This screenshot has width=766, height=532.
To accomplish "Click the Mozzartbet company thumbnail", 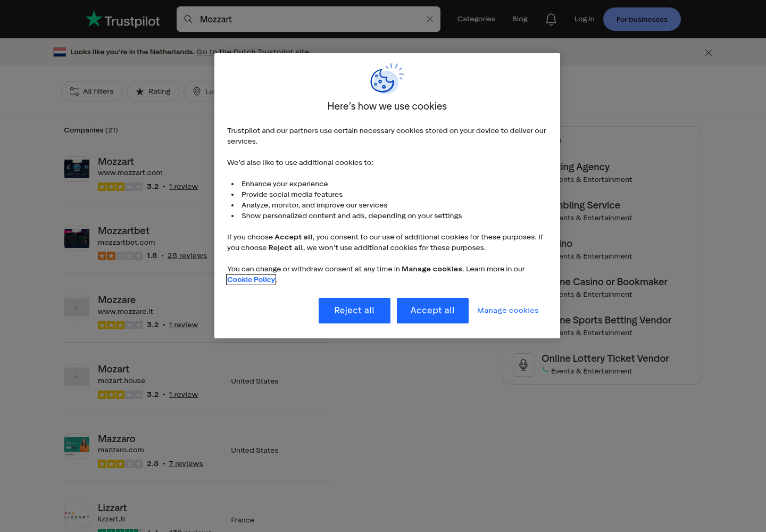I will pyautogui.click(x=77, y=238).
